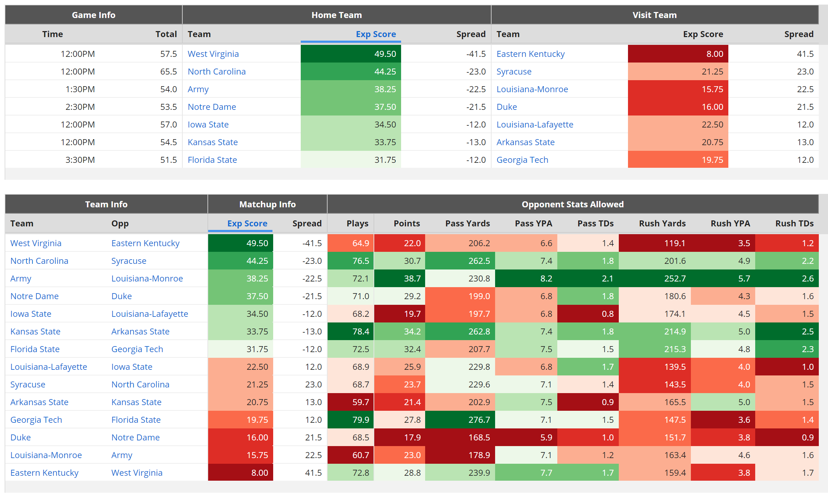The height and width of the screenshot is (504, 828).
Task: Open Arkansas State link in visit team column
Action: [525, 142]
